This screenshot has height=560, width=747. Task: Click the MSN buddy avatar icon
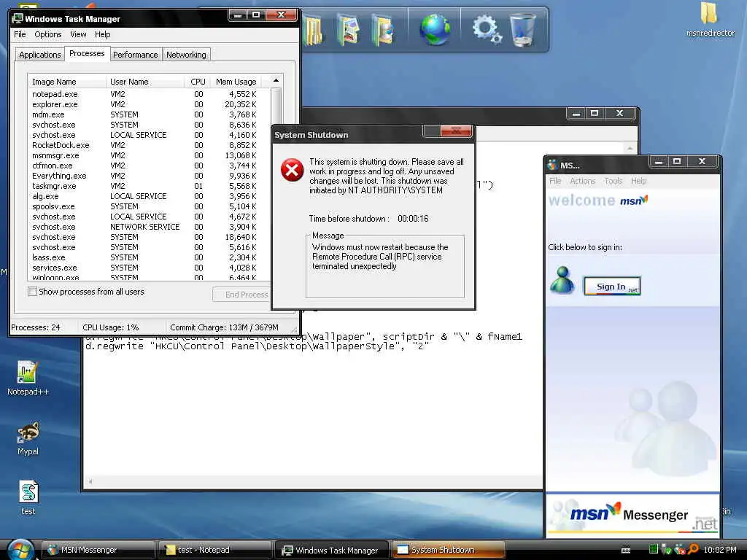tap(562, 280)
